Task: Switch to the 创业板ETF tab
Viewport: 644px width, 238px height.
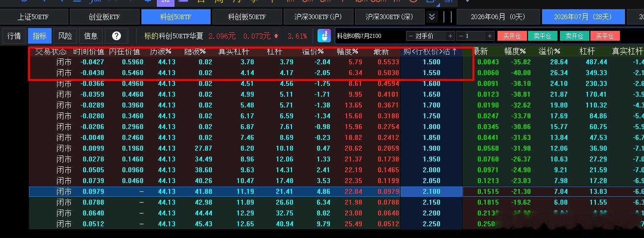Action: point(104,17)
